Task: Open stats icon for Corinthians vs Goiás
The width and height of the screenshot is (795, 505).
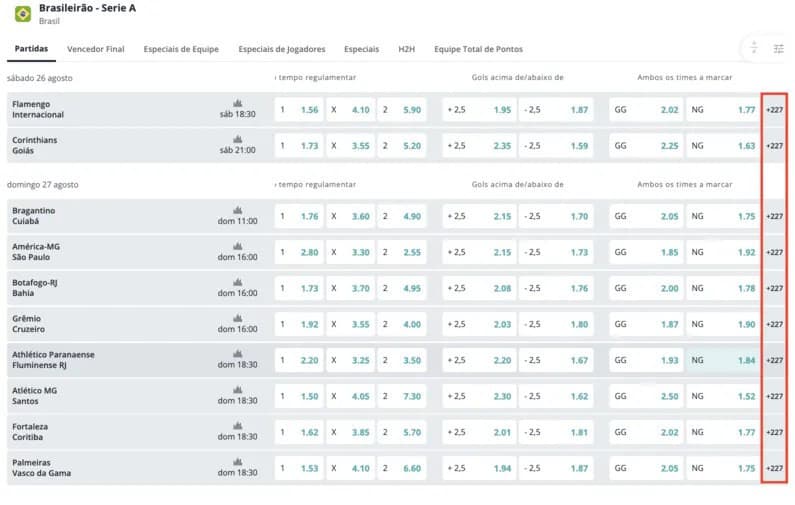Action: point(237,139)
